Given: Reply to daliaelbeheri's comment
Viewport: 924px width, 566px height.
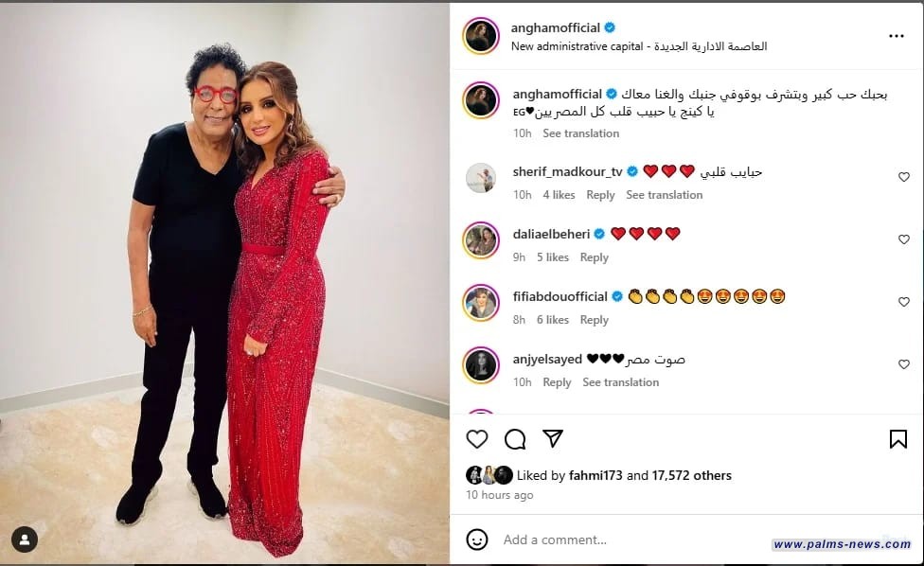Looking at the screenshot, I should (594, 257).
